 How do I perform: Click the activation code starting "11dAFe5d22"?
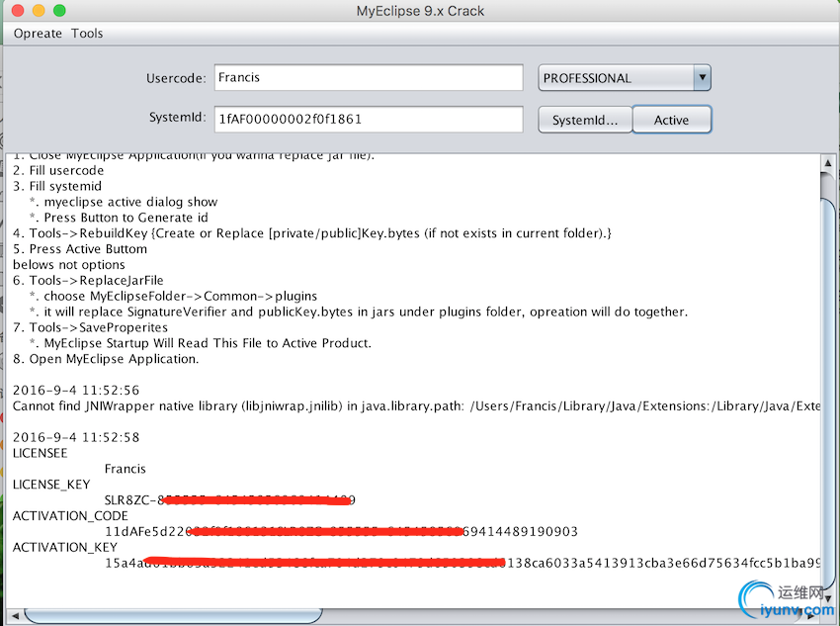tap(341, 532)
